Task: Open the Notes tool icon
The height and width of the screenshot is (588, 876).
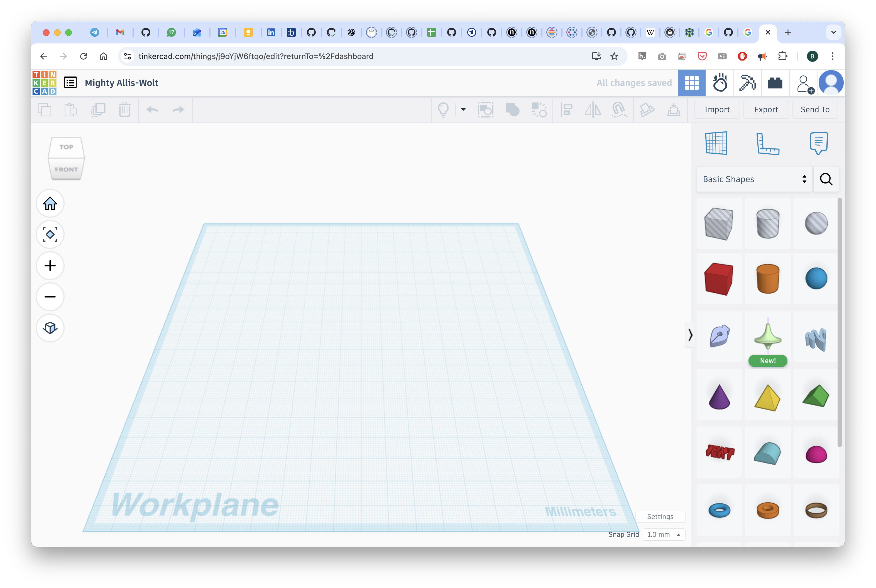Action: [818, 143]
